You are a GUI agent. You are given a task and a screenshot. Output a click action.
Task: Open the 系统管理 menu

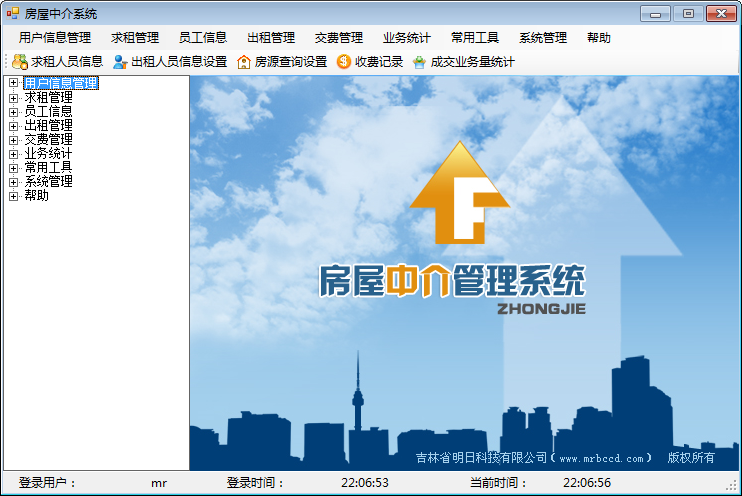tap(543, 38)
